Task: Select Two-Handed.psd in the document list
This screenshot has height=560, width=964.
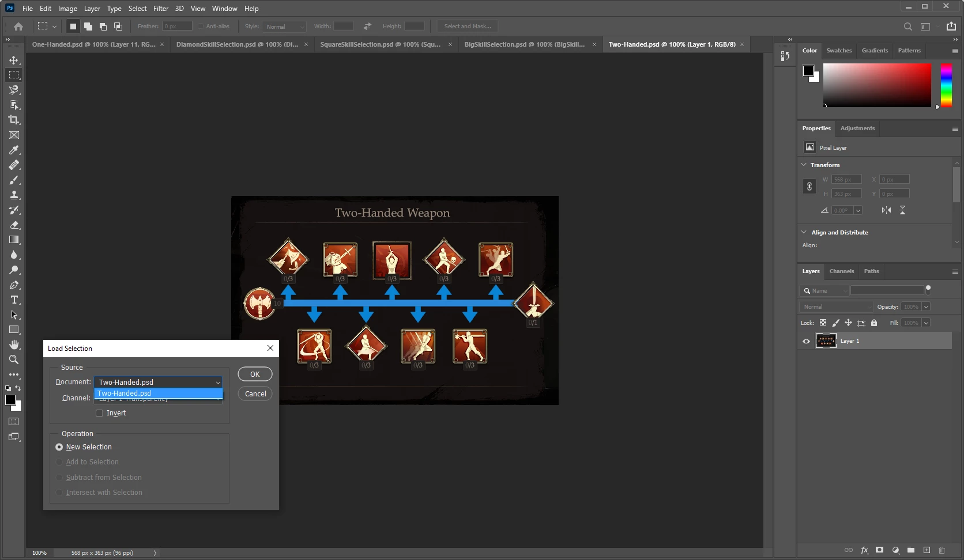Action: (159, 393)
